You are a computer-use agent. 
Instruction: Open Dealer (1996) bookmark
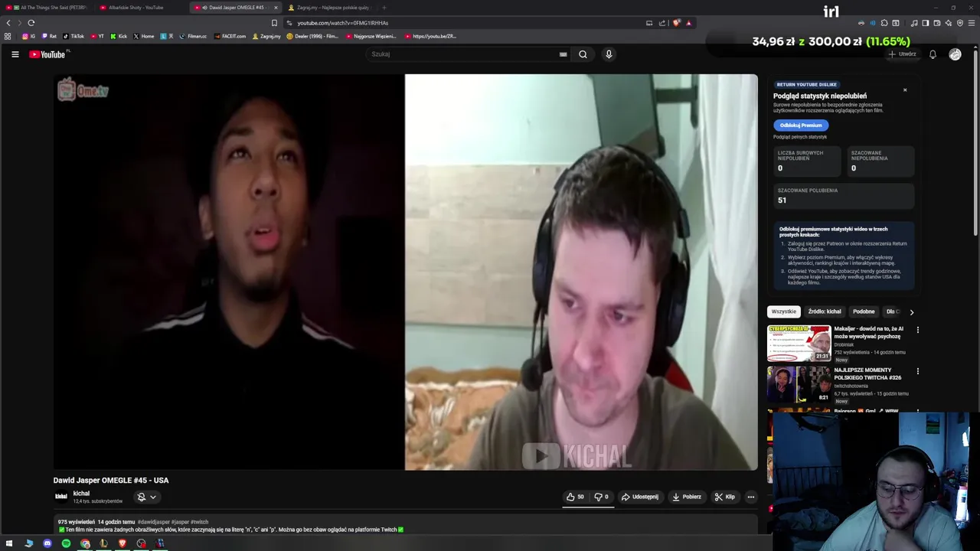312,36
